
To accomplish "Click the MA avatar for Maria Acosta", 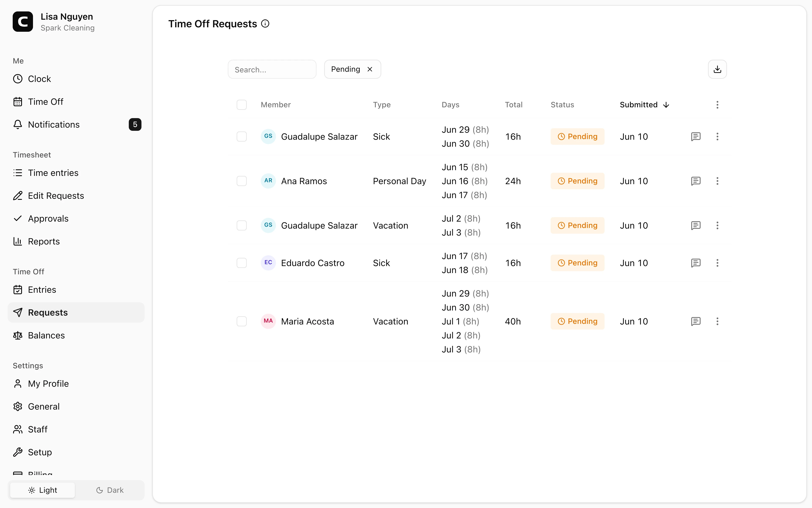I will (268, 321).
